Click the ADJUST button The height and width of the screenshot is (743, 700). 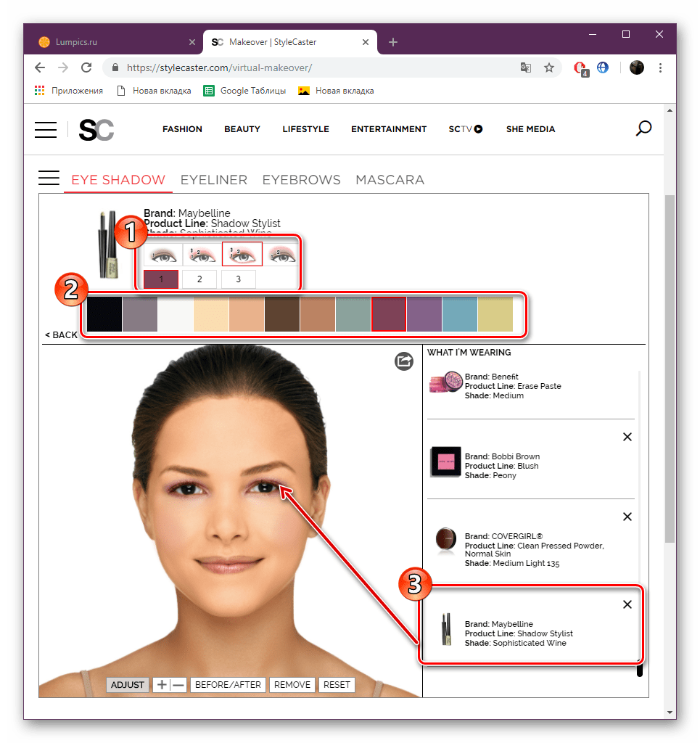click(x=128, y=685)
